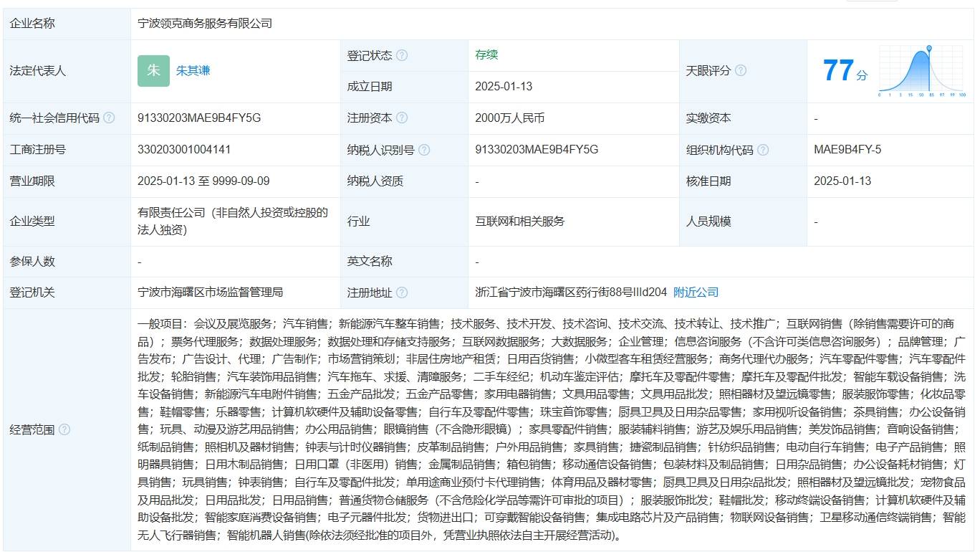Click the score distribution chart
This screenshot has width=980, height=552.
pyautogui.click(x=923, y=71)
